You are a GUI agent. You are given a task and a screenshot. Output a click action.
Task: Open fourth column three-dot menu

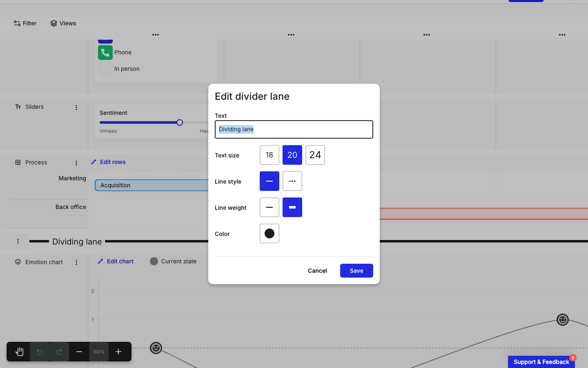562,35
